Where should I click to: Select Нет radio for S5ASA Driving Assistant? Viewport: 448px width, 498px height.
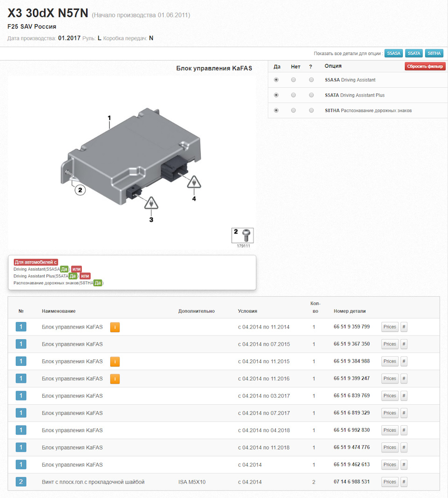tap(294, 80)
